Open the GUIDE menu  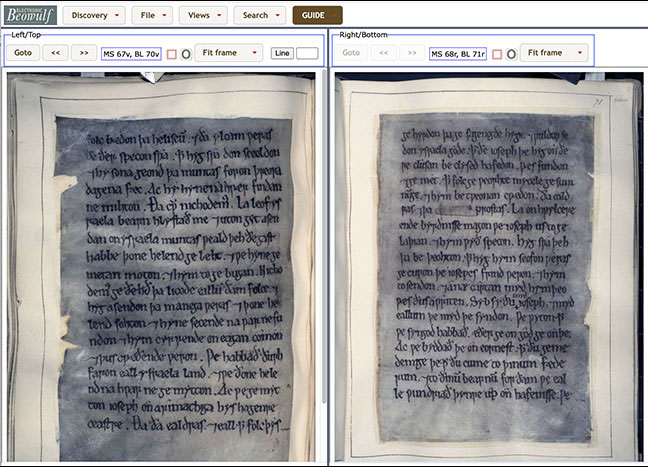tap(317, 15)
